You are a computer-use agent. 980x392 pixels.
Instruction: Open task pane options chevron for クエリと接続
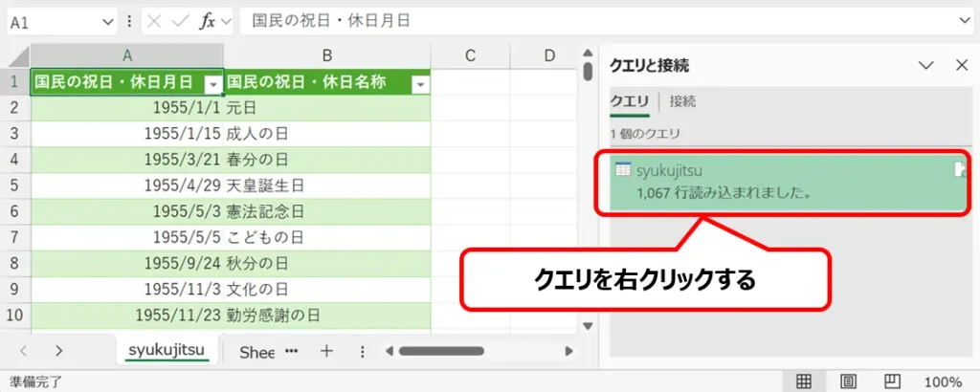(925, 65)
